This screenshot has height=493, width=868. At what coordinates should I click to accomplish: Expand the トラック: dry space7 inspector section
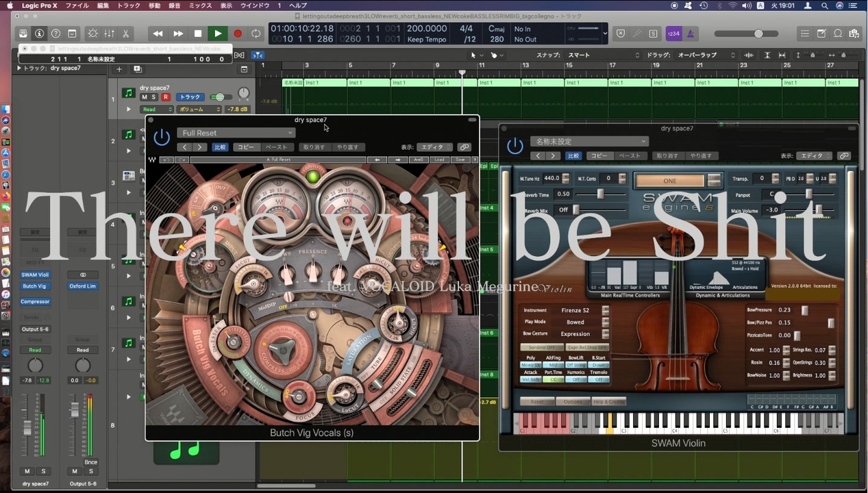[19, 68]
